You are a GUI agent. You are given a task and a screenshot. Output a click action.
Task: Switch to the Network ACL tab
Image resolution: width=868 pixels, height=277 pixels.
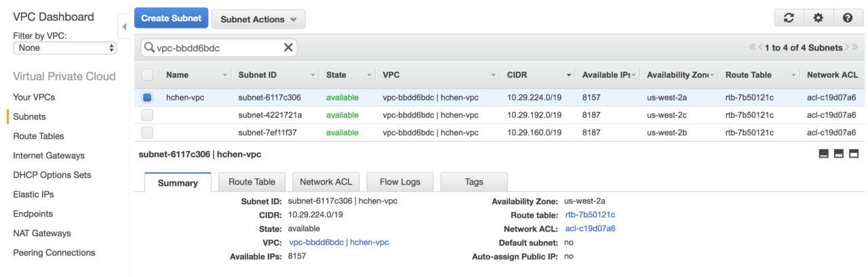[325, 182]
